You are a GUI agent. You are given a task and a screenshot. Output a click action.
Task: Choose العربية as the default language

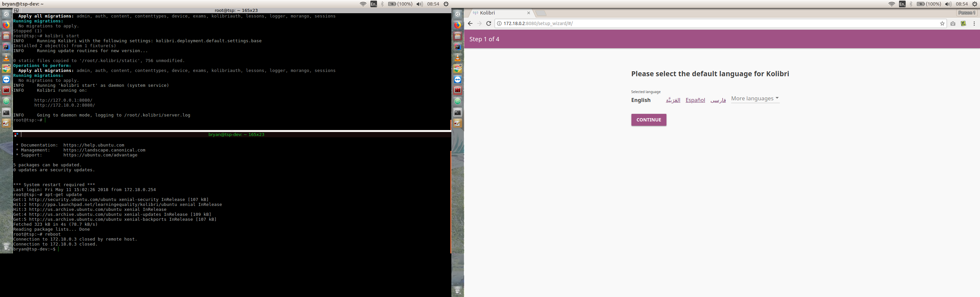click(673, 100)
